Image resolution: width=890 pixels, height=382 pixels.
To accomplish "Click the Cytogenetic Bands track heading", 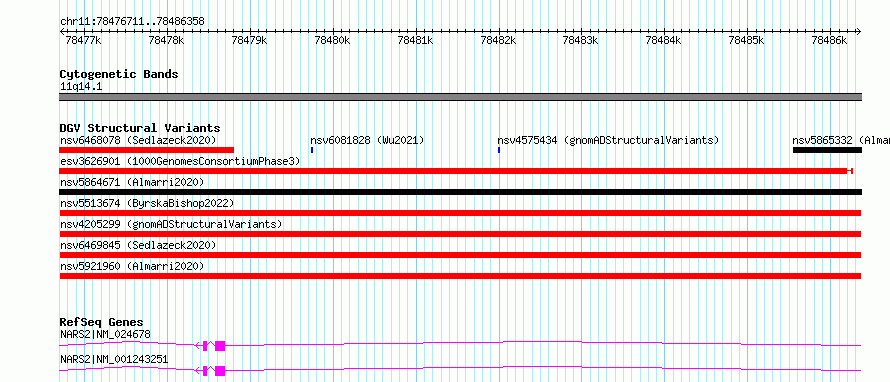I will tap(119, 74).
